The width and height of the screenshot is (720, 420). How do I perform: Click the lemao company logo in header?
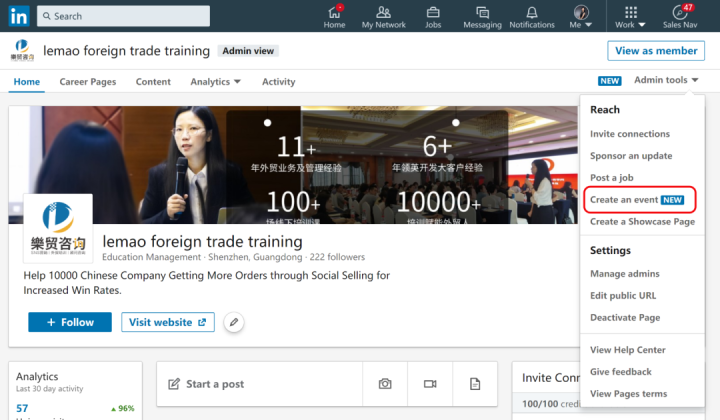click(x=22, y=50)
